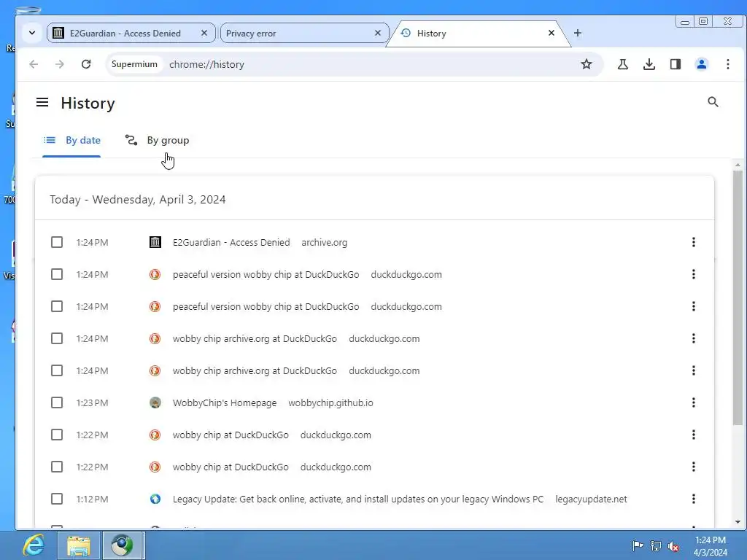Switch to E2Guardian - Access Denied tab

131,34
